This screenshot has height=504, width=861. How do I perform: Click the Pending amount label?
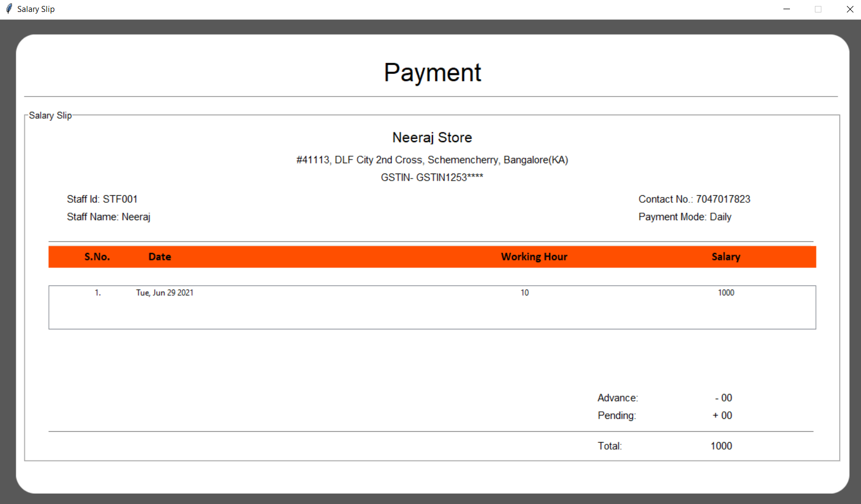pyautogui.click(x=616, y=416)
